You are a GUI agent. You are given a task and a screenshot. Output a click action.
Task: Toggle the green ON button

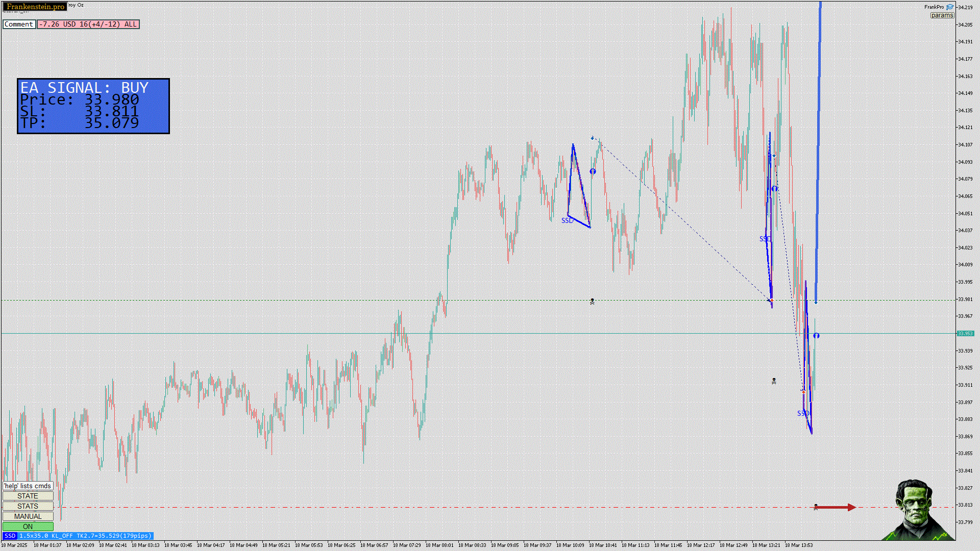click(x=28, y=527)
